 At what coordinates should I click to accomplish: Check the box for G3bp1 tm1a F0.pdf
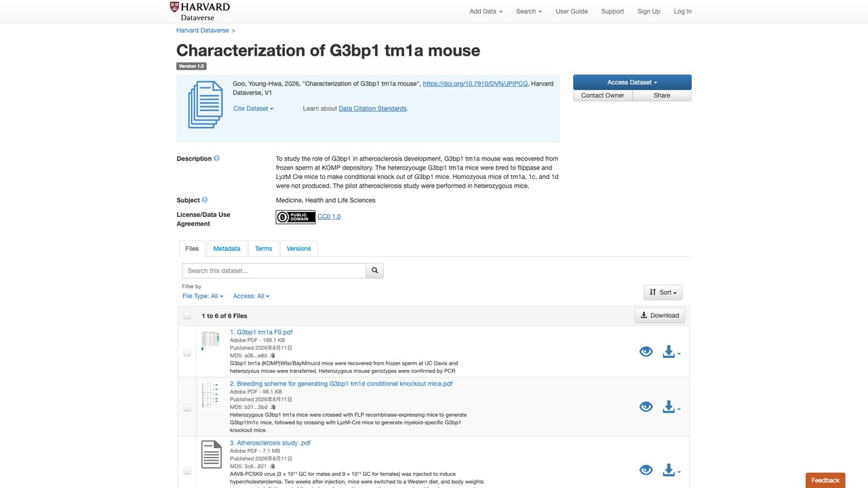[187, 352]
